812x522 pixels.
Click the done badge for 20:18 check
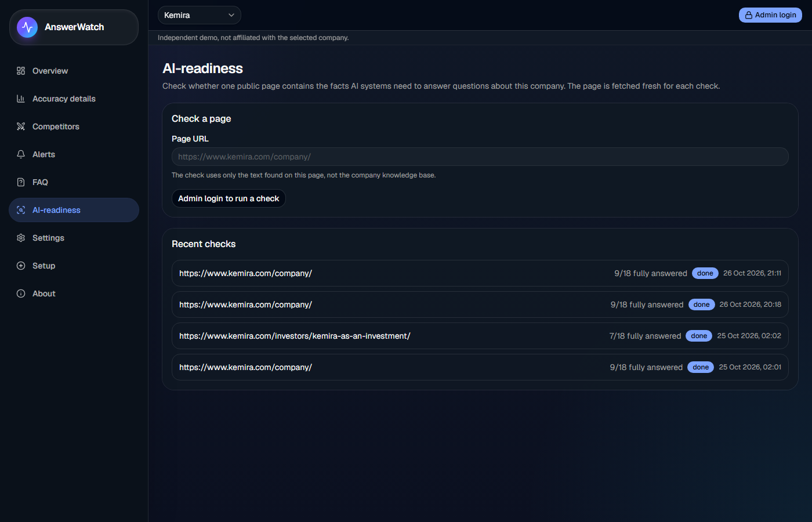[701, 304]
